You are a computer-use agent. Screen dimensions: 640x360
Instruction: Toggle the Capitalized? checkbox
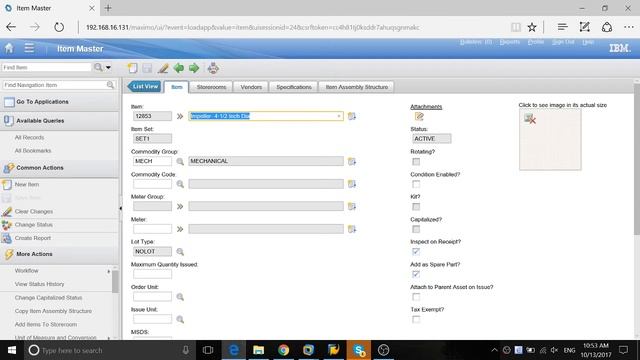[416, 229]
